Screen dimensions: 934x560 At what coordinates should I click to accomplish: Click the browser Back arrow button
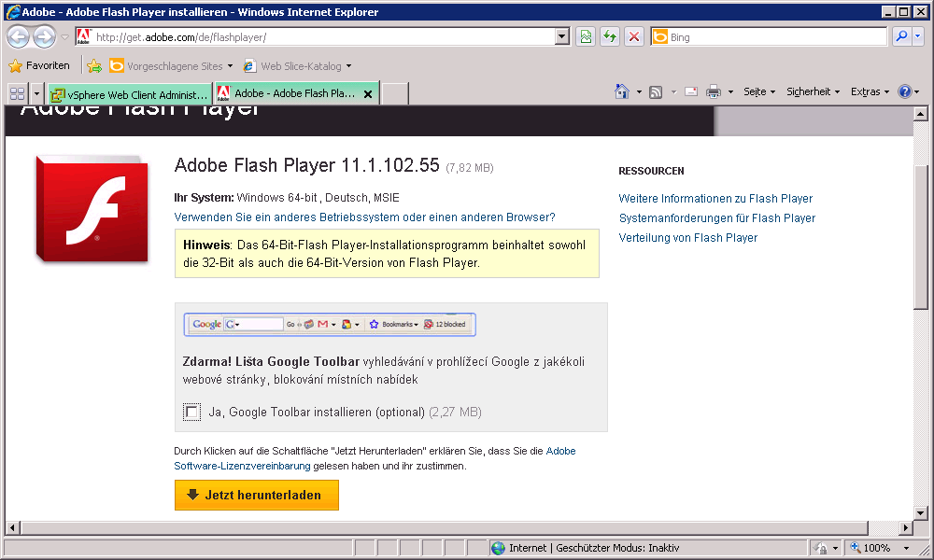click(x=18, y=37)
